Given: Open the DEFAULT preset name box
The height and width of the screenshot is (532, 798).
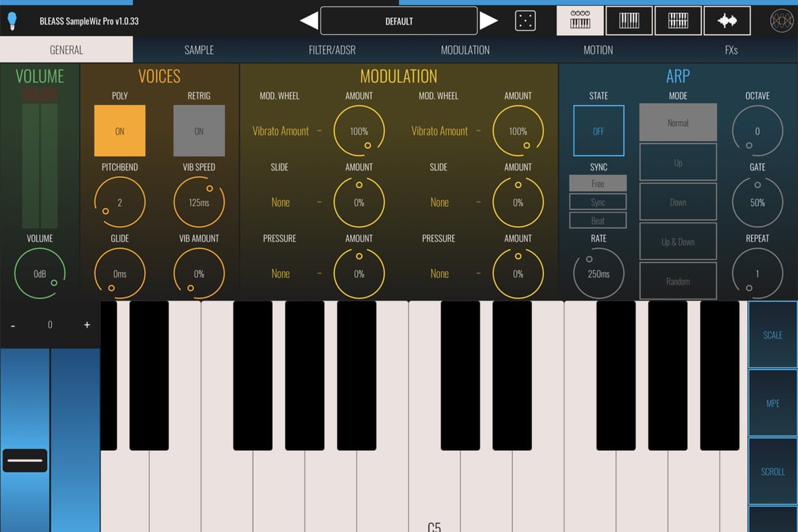Looking at the screenshot, I should click(399, 21).
